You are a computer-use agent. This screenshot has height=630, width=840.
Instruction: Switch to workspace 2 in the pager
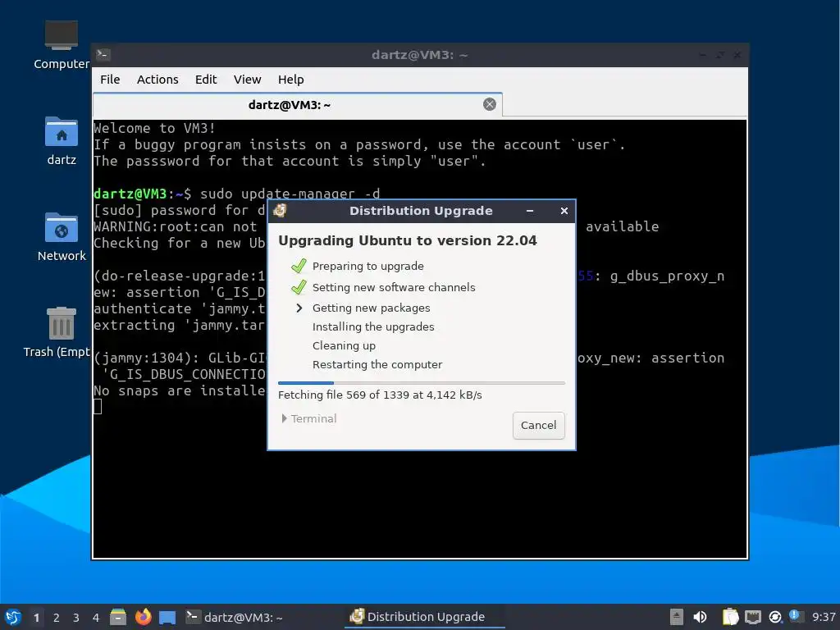coord(57,618)
